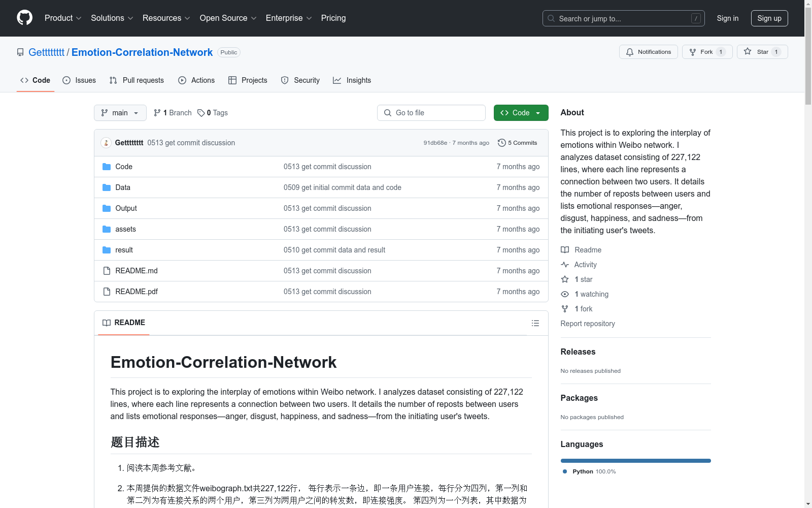Click the pulse icon next to Activity
812x508 pixels.
pos(565,265)
